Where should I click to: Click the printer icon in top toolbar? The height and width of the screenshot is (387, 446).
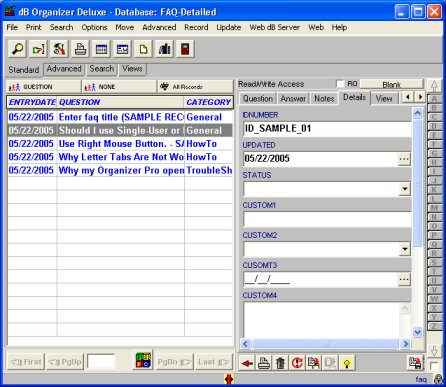(80, 49)
